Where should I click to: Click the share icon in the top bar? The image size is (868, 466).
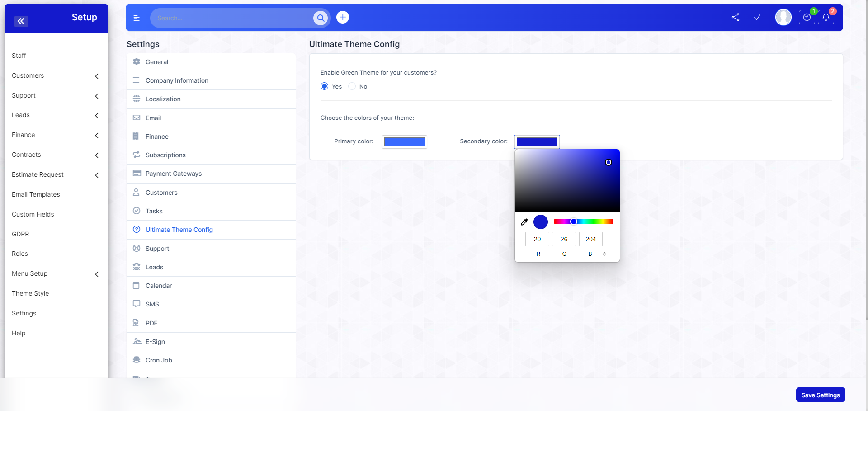click(x=735, y=17)
